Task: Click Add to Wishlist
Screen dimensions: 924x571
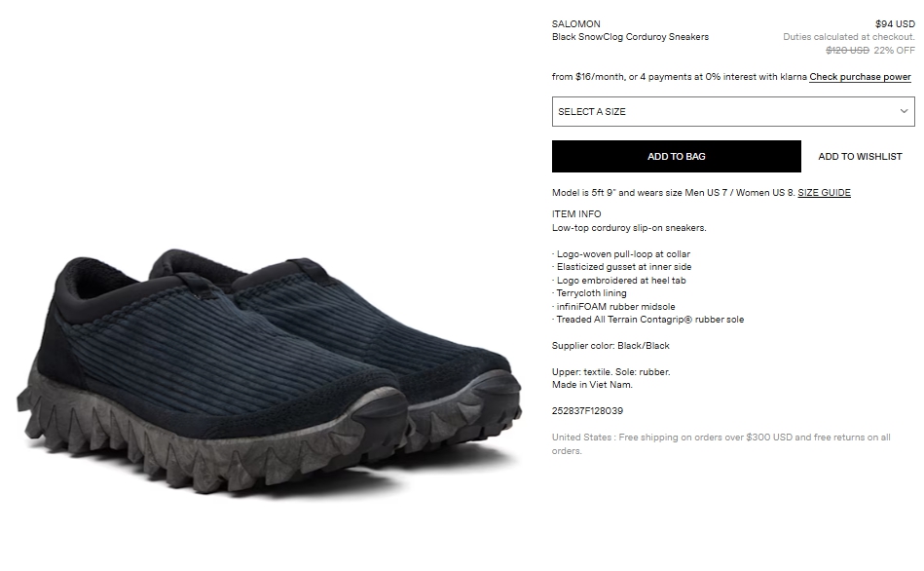Action: pos(860,156)
